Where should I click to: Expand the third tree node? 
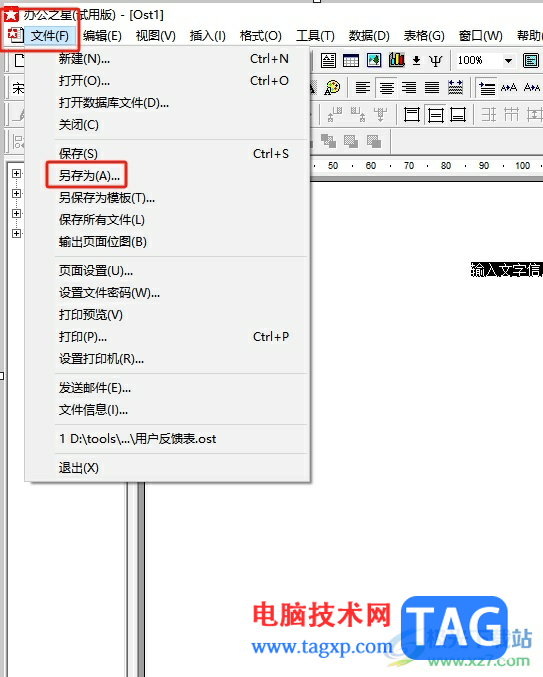click(16, 213)
